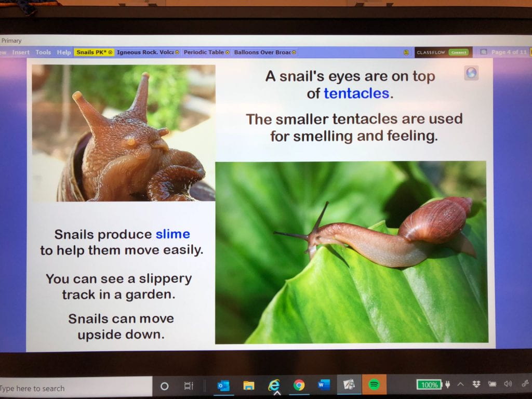Click the globe web-link icon on the slide
Viewport: 532px width, 399px height.
click(x=471, y=73)
